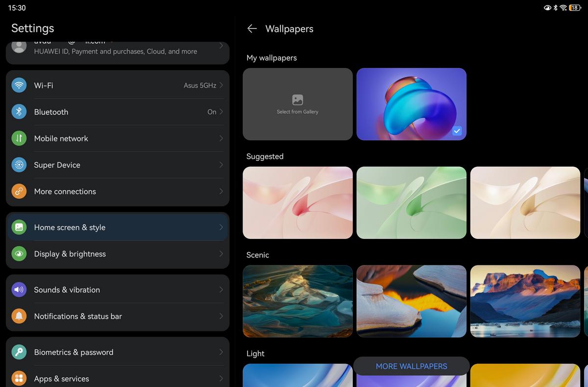Image resolution: width=588 pixels, height=387 pixels.
Task: Select the orange rock Scenic wallpaper
Action: tap(412, 302)
